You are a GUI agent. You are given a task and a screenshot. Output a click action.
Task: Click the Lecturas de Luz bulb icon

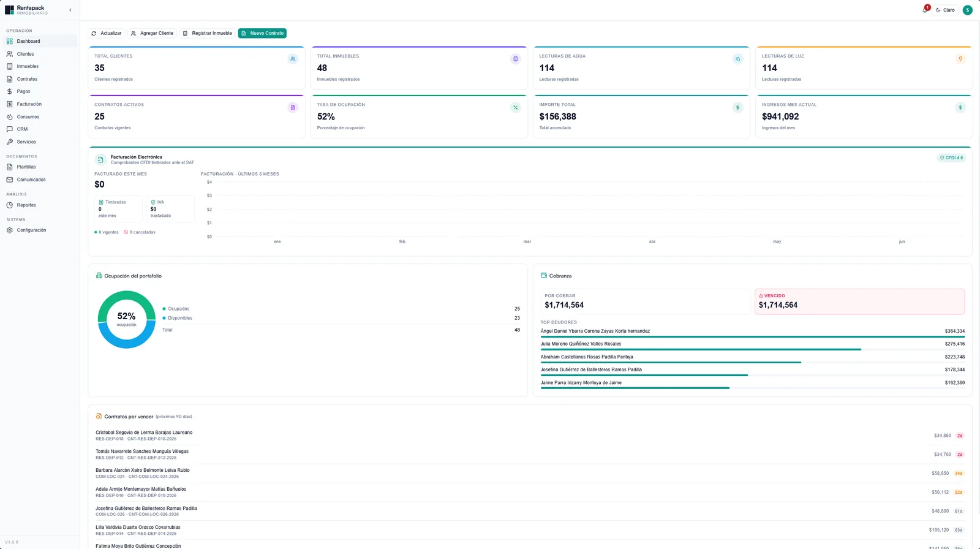click(x=960, y=59)
